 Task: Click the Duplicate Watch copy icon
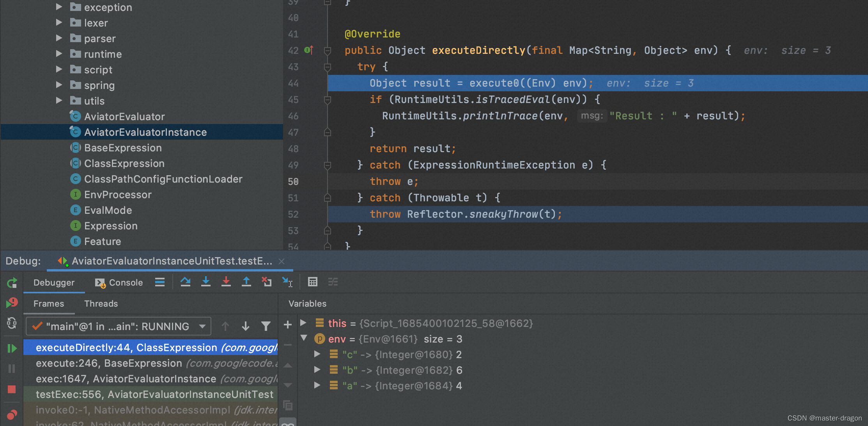point(288,406)
